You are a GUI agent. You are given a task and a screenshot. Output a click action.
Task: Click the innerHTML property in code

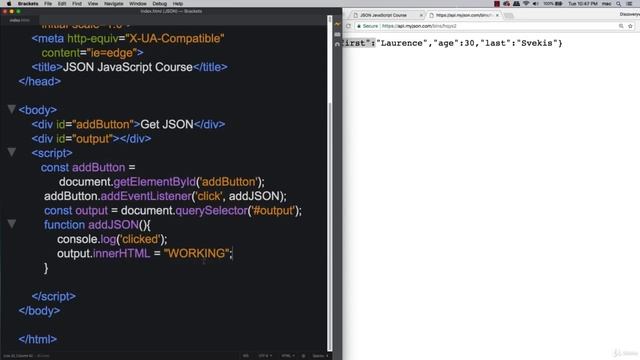122,253
